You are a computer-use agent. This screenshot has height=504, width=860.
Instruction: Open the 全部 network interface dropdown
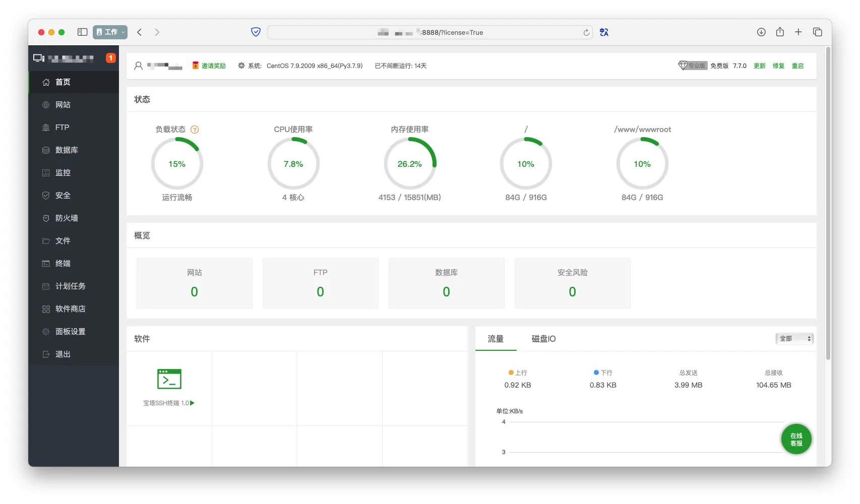point(794,339)
